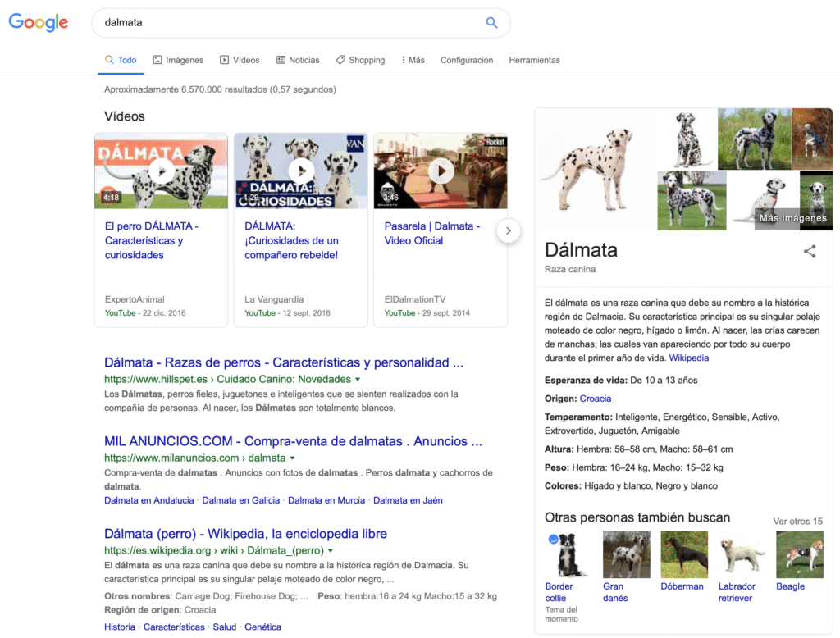The width and height of the screenshot is (840, 638).
Task: Click the https://www.hillspet.es breadcrumb URL
Action: [x=228, y=379]
